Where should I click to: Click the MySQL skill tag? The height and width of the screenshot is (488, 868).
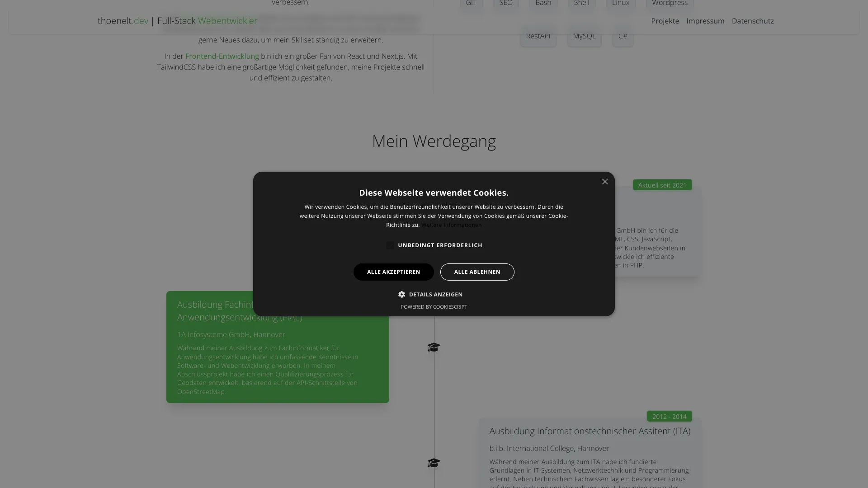[585, 36]
